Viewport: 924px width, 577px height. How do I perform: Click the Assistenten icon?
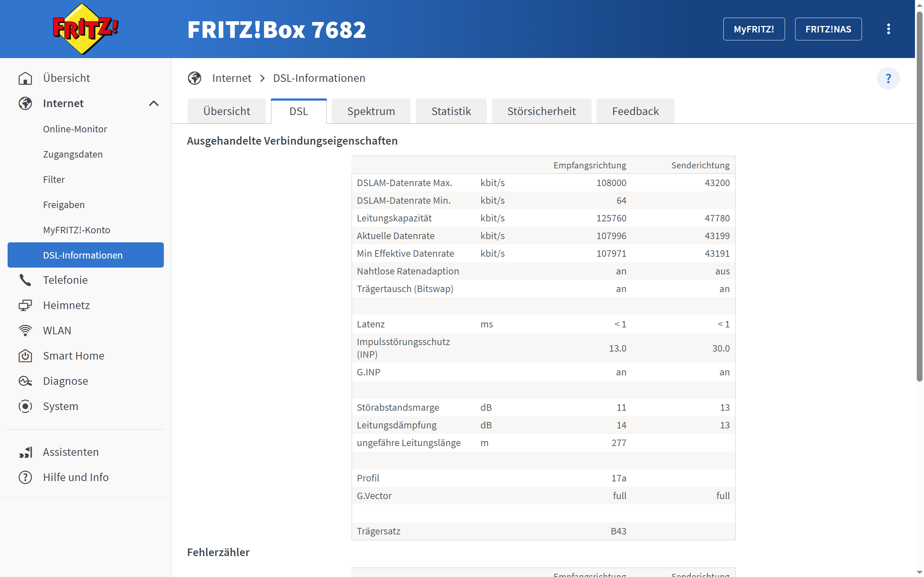tap(25, 452)
